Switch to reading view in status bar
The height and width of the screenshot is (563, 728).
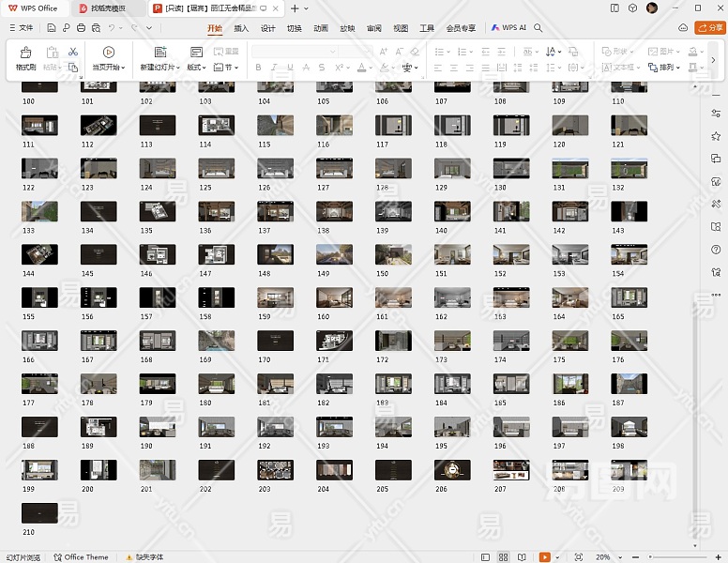coord(523,557)
